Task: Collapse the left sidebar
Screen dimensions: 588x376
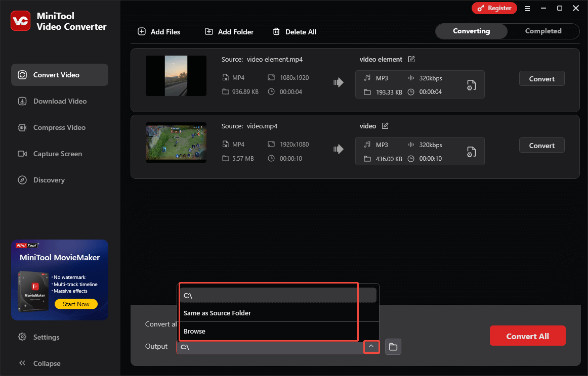Action: point(39,363)
